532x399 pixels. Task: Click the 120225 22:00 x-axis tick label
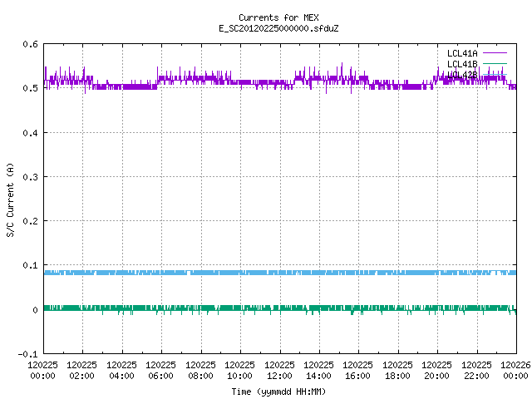click(x=476, y=370)
